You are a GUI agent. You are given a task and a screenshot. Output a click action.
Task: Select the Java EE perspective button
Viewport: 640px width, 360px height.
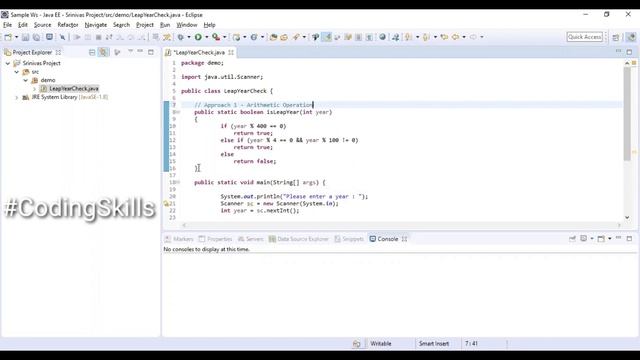pyautogui.click(x=631, y=37)
